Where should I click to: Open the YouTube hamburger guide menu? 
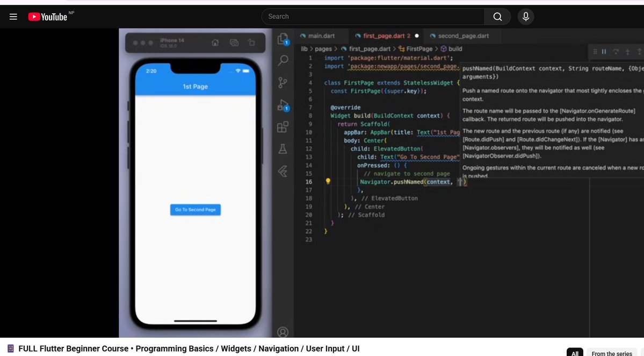pyautogui.click(x=13, y=17)
